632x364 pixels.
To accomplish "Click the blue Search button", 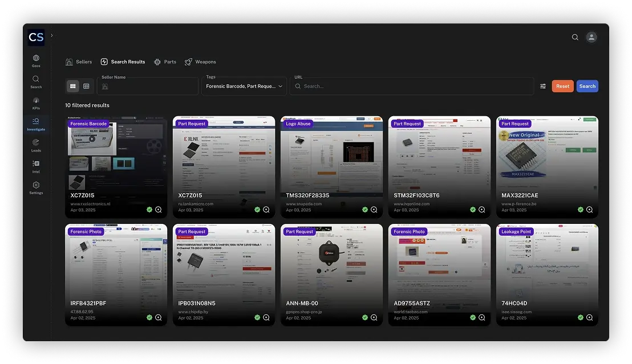I will (x=588, y=86).
